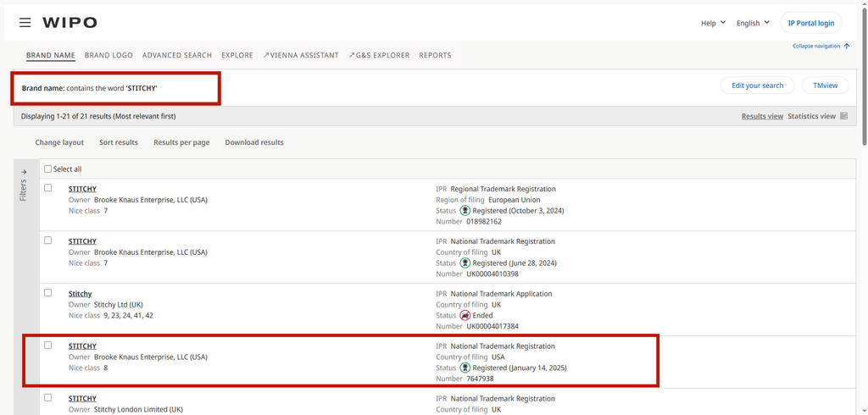Click the number 018982162

click(482, 221)
